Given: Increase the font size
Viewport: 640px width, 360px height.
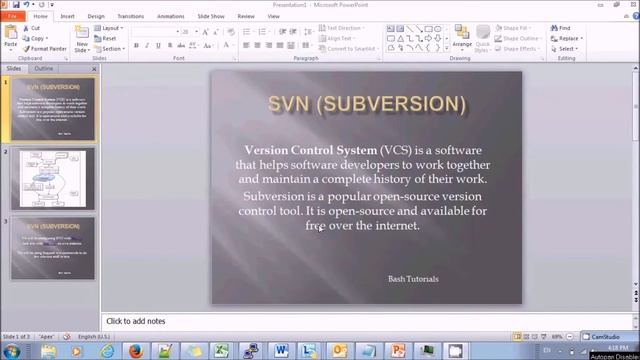Looking at the screenshot, I should [x=205, y=32].
